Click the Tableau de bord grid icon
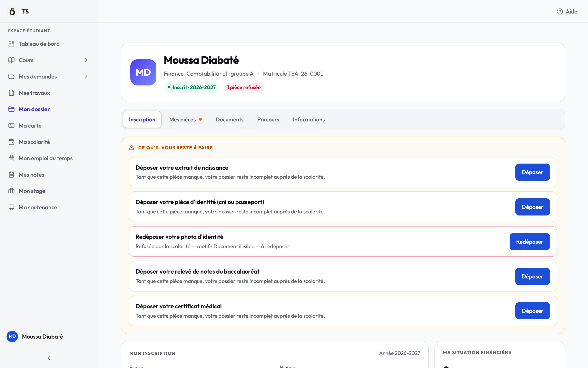 point(11,44)
